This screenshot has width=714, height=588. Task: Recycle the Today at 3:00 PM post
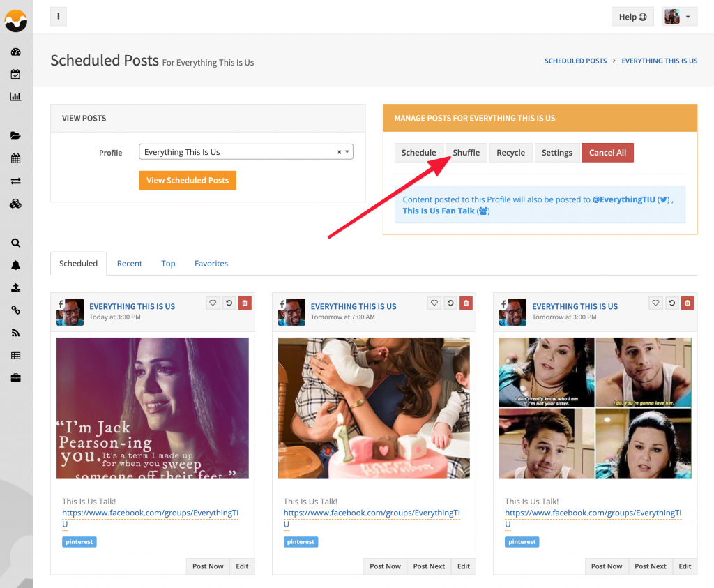click(x=229, y=303)
